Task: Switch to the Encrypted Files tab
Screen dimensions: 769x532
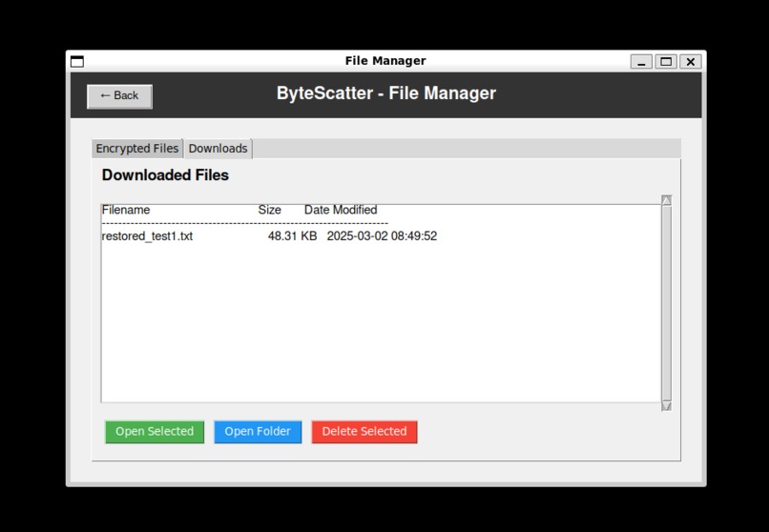Action: coord(137,149)
